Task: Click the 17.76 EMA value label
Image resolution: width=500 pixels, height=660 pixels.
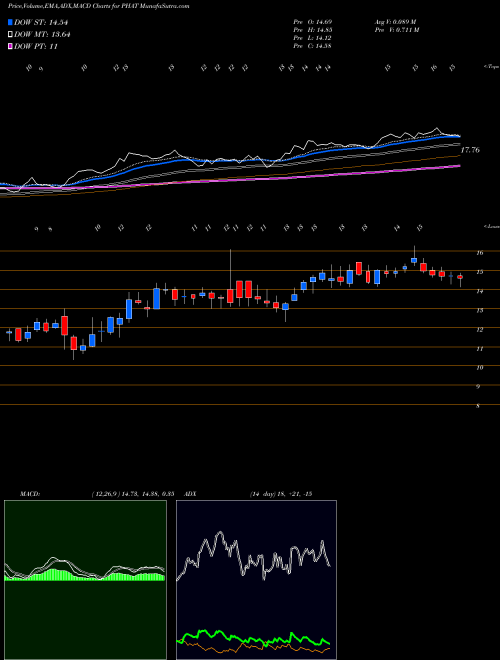Action: tap(470, 150)
